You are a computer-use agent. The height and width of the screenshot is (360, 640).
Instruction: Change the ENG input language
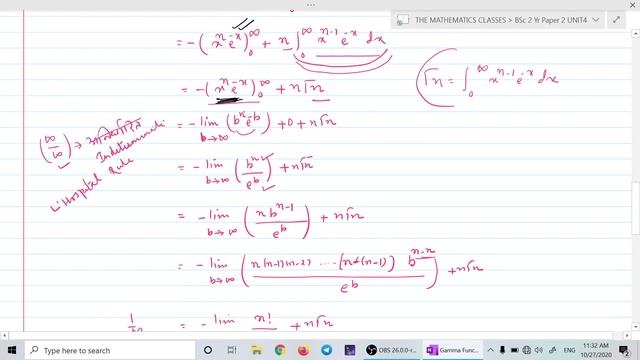(569, 350)
